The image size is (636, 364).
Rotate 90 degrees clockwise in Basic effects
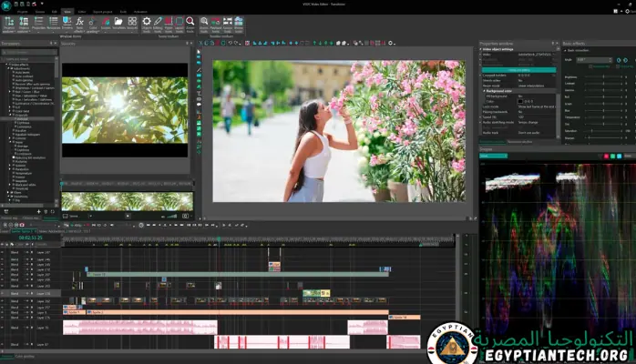[625, 60]
